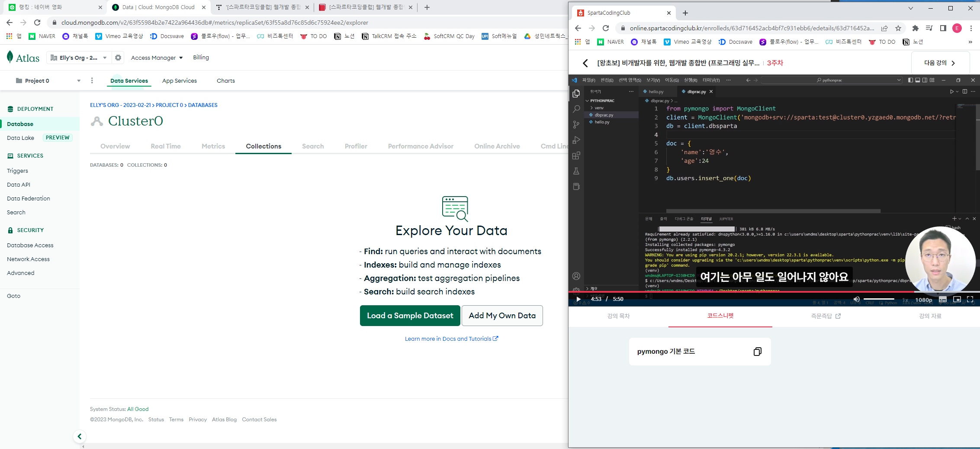
Task: Switch to the 코드스니펫 tab
Action: (x=720, y=316)
